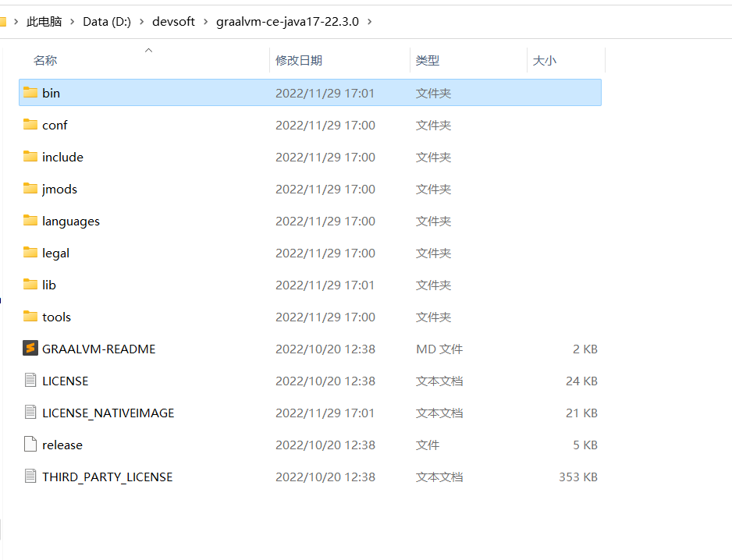Click the THIRD_PARTY_LICENSE document icon
732x560 pixels.
point(30,476)
